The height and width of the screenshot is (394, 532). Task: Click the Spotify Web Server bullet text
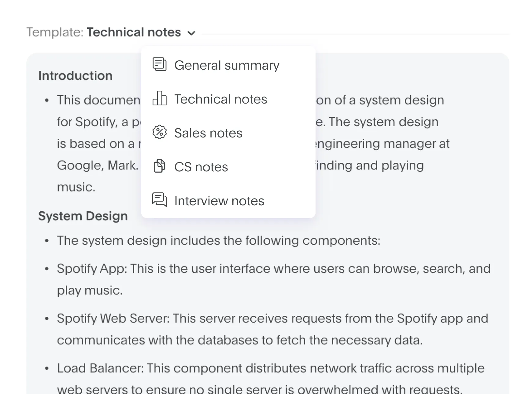[272, 319]
